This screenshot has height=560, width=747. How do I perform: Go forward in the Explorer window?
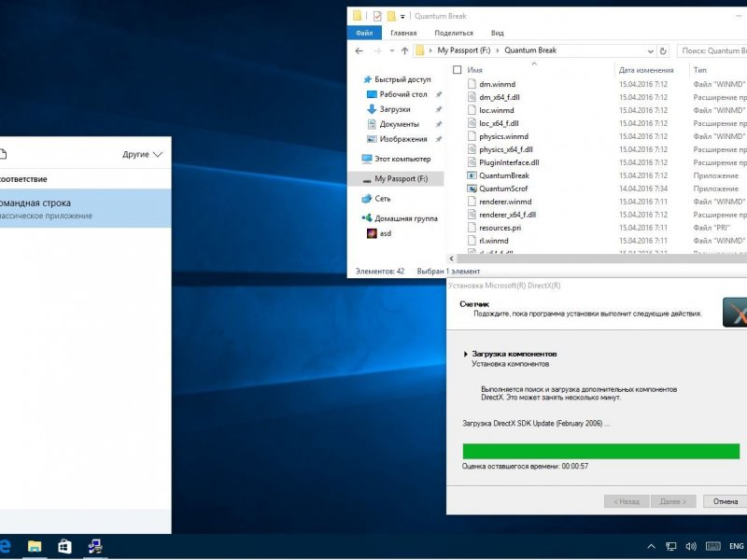[x=377, y=50]
